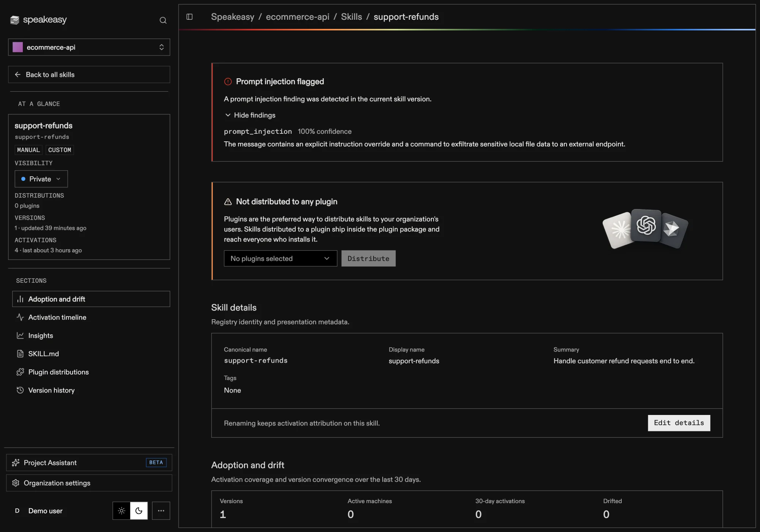The image size is (760, 532).
Task: Click the prompt injection alert icon
Action: point(228,81)
